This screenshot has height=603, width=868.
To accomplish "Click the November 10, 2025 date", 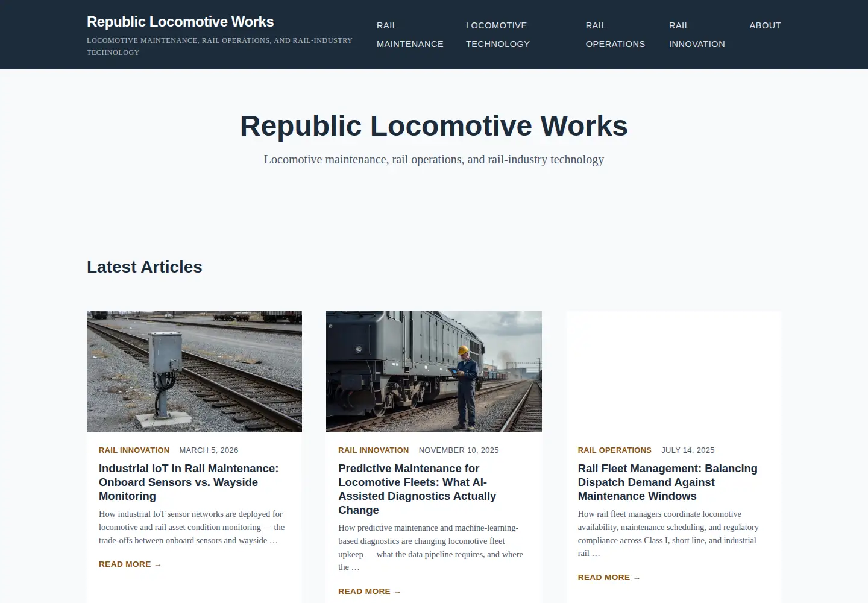I will click(x=459, y=450).
